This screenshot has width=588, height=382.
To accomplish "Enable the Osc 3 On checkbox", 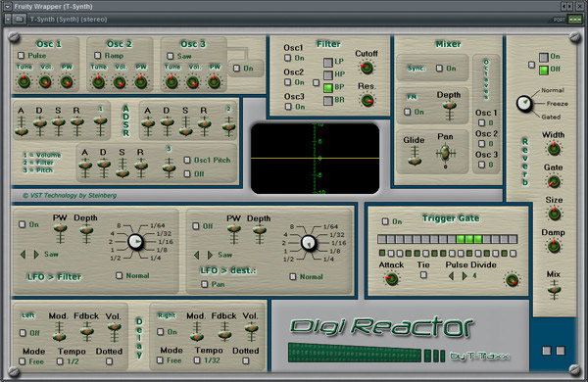I will pos(236,69).
